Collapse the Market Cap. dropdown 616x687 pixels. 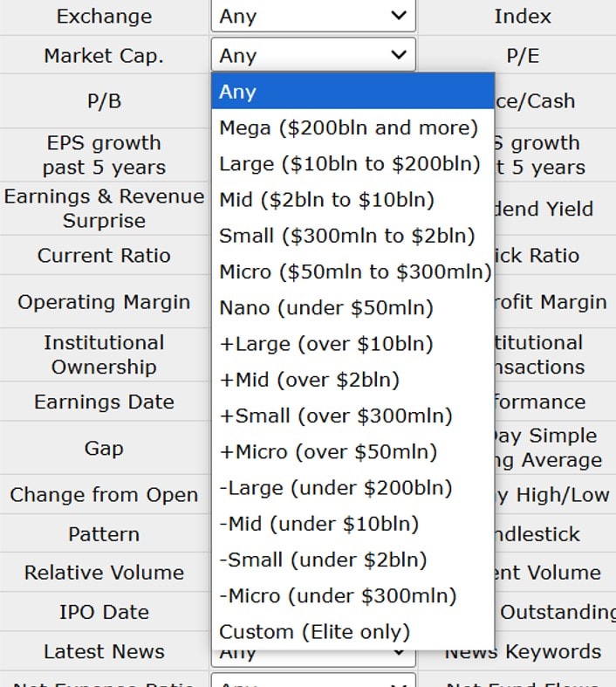click(x=313, y=56)
